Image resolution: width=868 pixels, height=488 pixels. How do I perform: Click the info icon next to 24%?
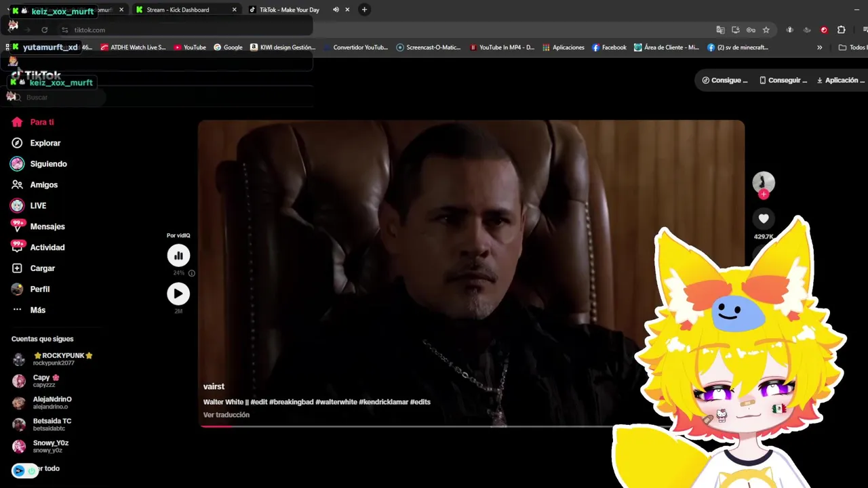(192, 273)
